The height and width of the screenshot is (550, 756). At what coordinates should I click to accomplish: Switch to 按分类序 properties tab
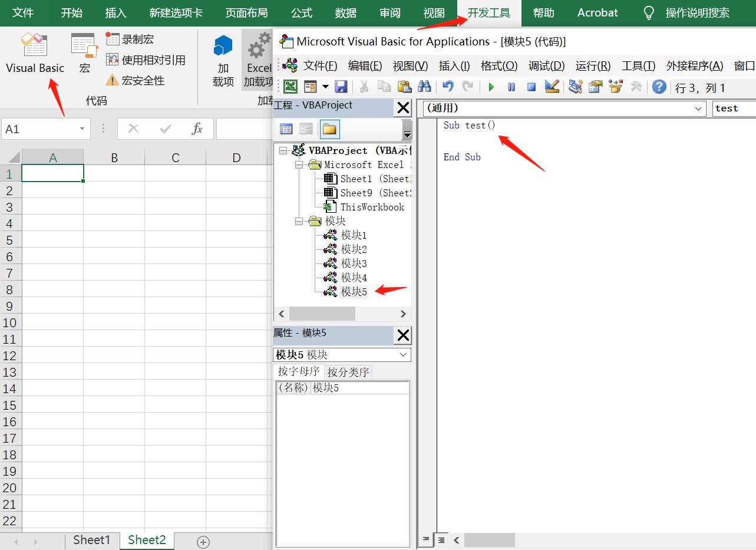point(348,372)
